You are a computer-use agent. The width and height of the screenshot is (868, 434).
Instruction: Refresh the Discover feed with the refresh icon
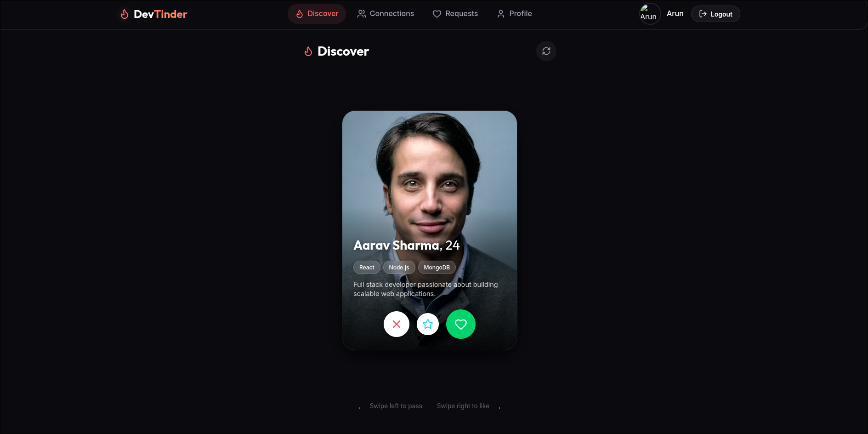coord(546,51)
